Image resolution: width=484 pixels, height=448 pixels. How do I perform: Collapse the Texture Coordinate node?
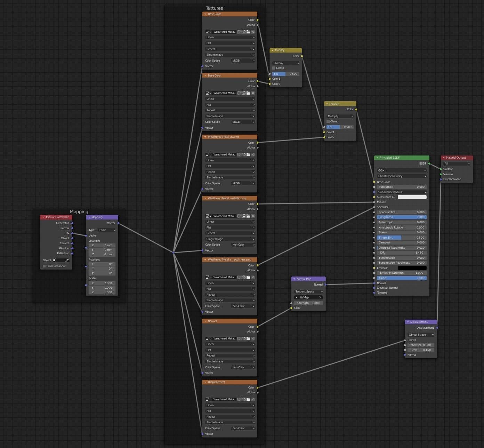(x=43, y=217)
